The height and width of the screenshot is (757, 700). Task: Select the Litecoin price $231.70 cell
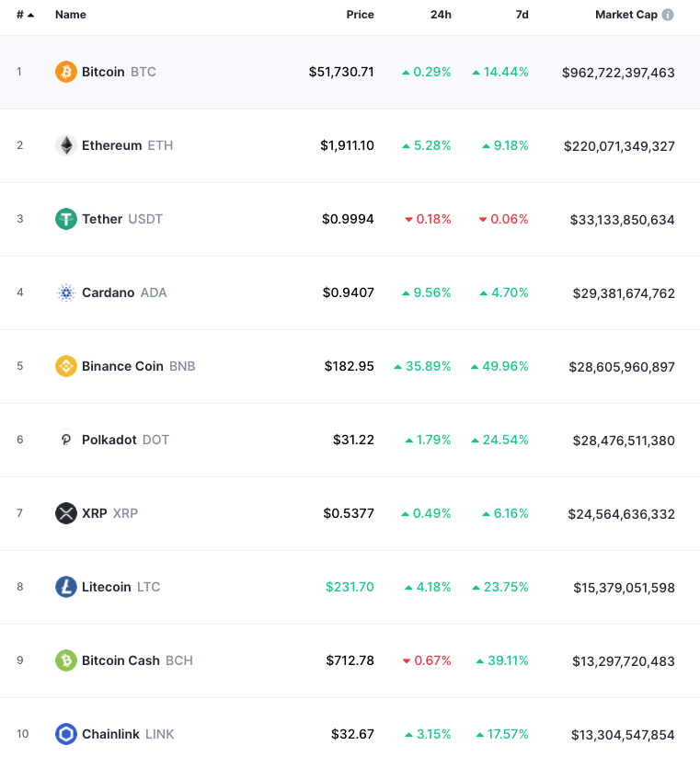click(350, 587)
